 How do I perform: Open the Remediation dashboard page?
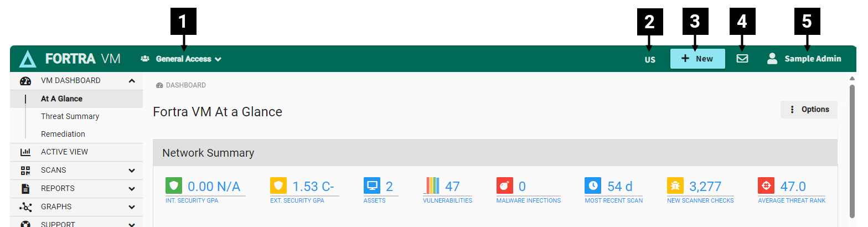pyautogui.click(x=63, y=134)
